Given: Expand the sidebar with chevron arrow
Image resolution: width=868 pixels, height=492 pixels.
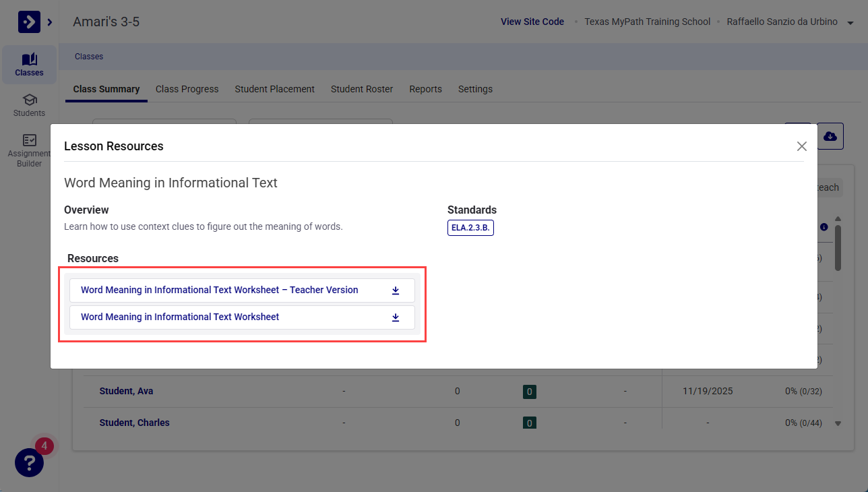Looking at the screenshot, I should (x=50, y=22).
